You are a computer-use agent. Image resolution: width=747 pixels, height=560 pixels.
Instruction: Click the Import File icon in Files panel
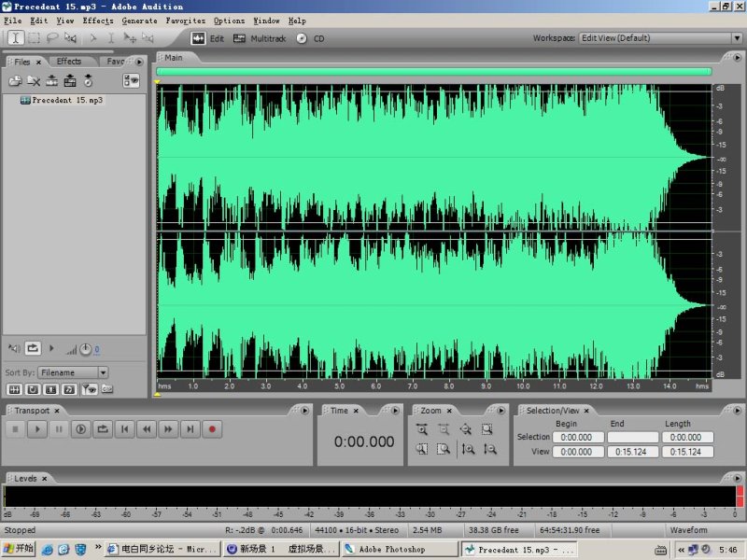[16, 81]
